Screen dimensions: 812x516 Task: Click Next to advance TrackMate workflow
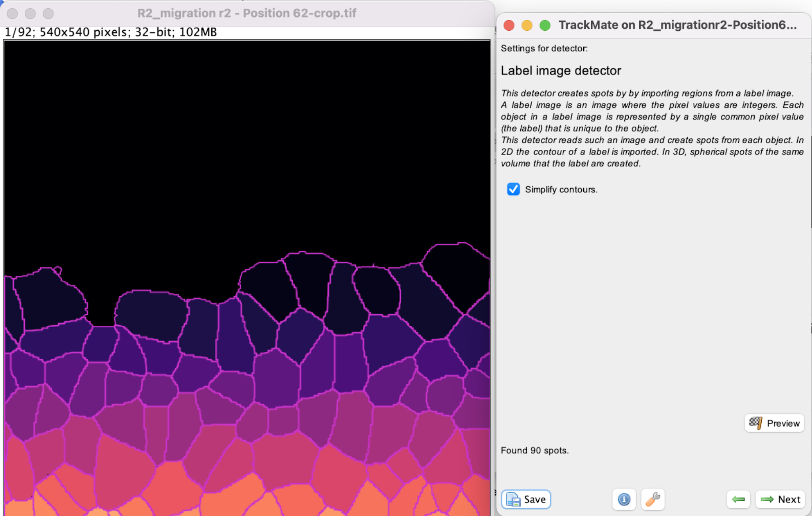pos(780,499)
